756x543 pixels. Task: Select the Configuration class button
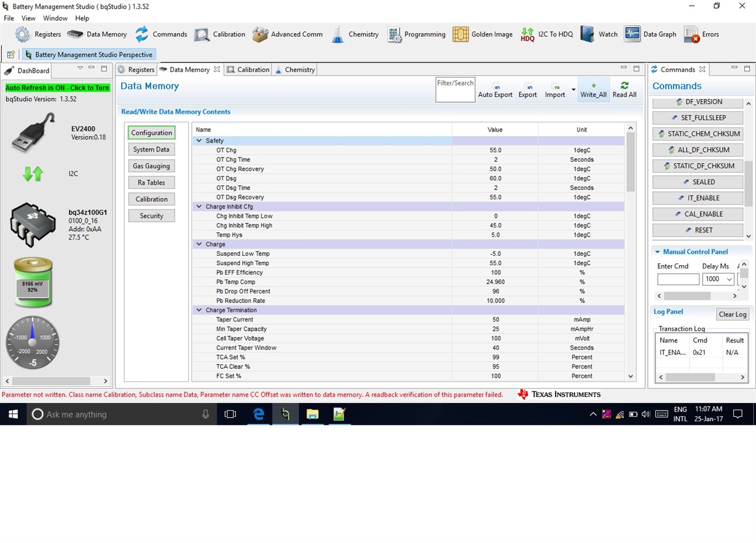152,133
